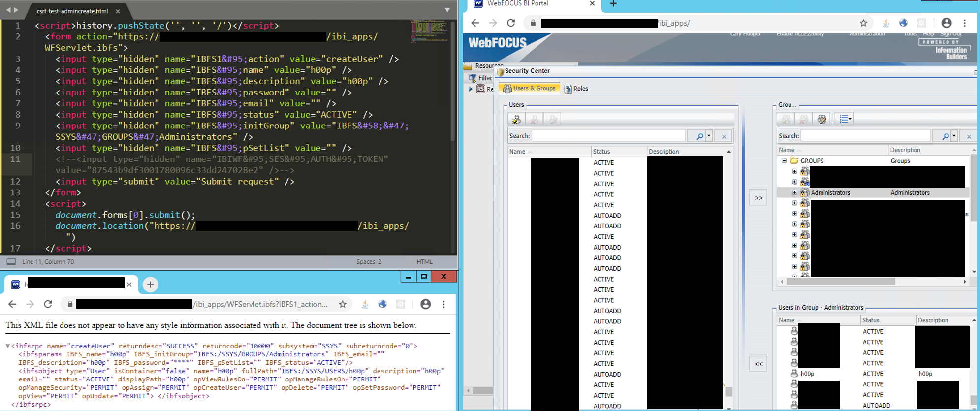
Task: Open the profile avatar in the WFServlet.ibfs window
Action: pyautogui.click(x=426, y=304)
